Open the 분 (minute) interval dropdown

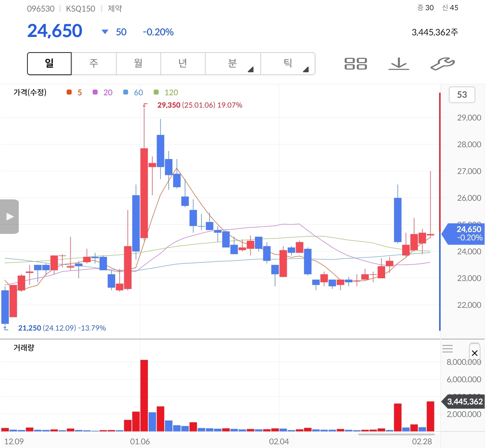(x=232, y=64)
